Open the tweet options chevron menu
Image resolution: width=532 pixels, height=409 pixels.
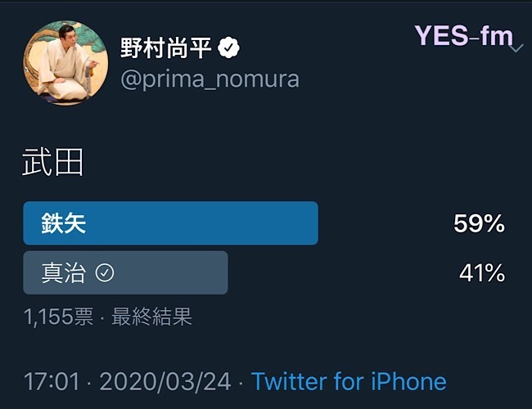point(516,48)
